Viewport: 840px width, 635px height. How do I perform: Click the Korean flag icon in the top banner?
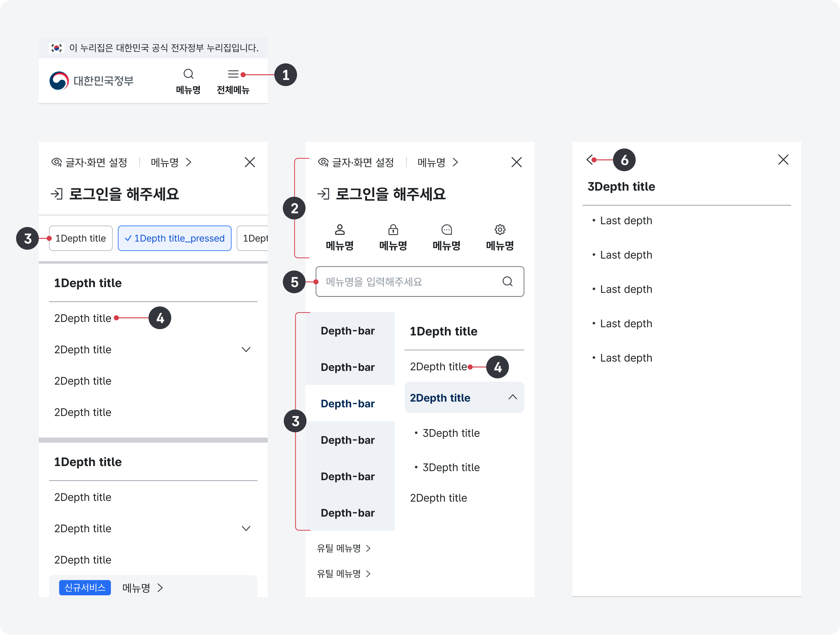(x=56, y=48)
